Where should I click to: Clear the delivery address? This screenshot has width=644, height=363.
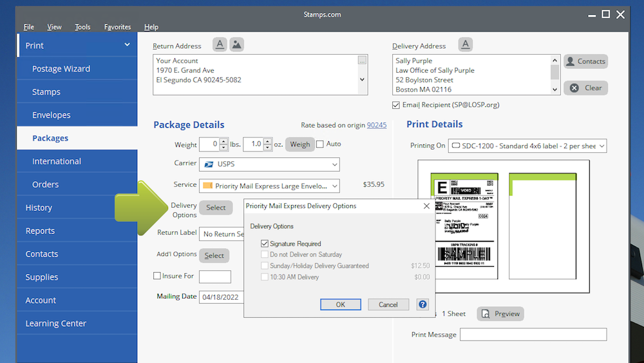coord(585,88)
